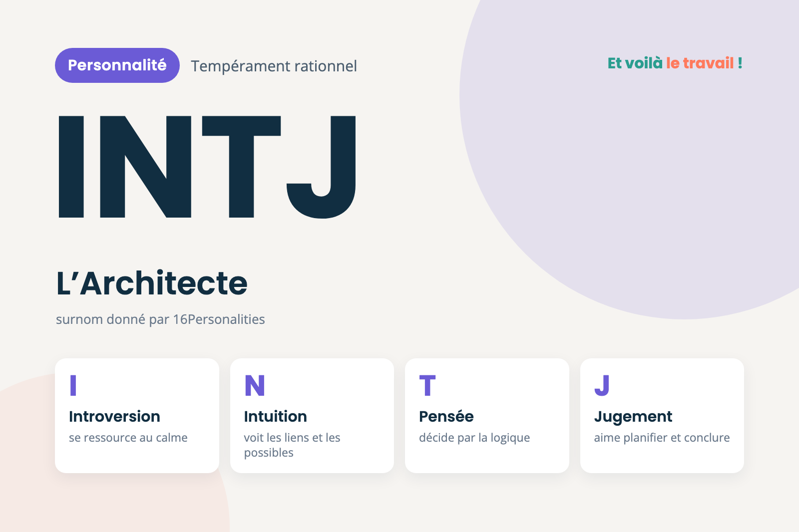Image resolution: width=799 pixels, height=532 pixels.
Task: Select the 'Tempérament rationnel' subtitle text
Action: (x=274, y=66)
